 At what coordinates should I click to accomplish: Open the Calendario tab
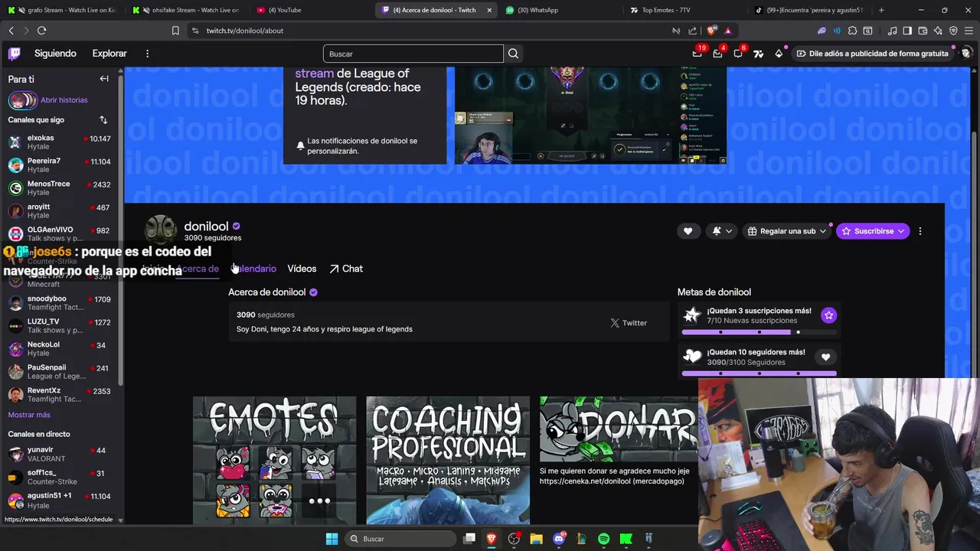[x=253, y=269]
